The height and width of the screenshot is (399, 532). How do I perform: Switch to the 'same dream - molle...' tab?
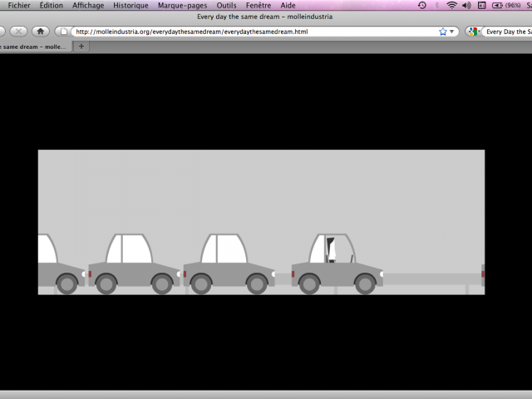[x=33, y=47]
